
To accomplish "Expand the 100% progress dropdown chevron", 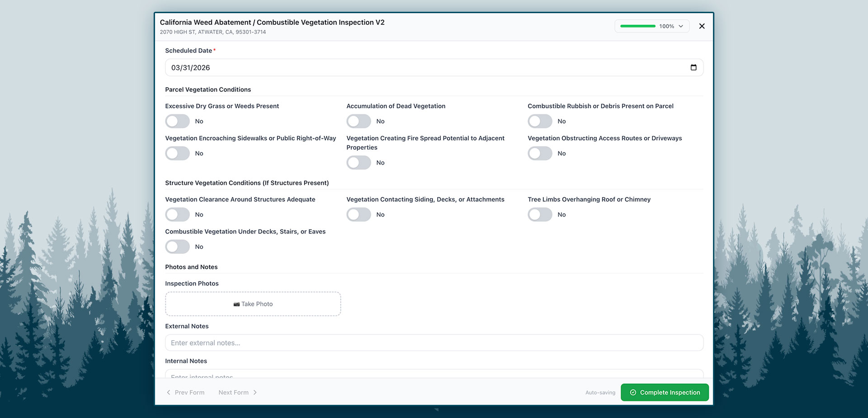I will pyautogui.click(x=681, y=26).
